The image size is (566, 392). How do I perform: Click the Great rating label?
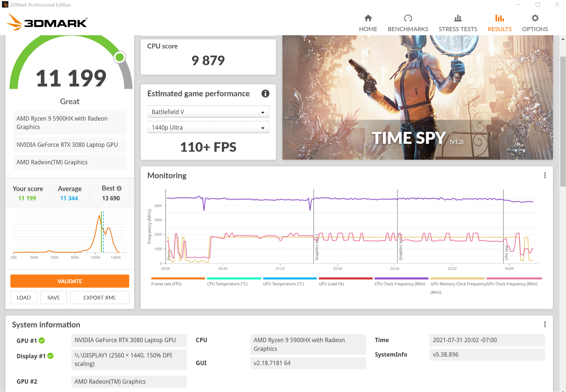pos(70,102)
